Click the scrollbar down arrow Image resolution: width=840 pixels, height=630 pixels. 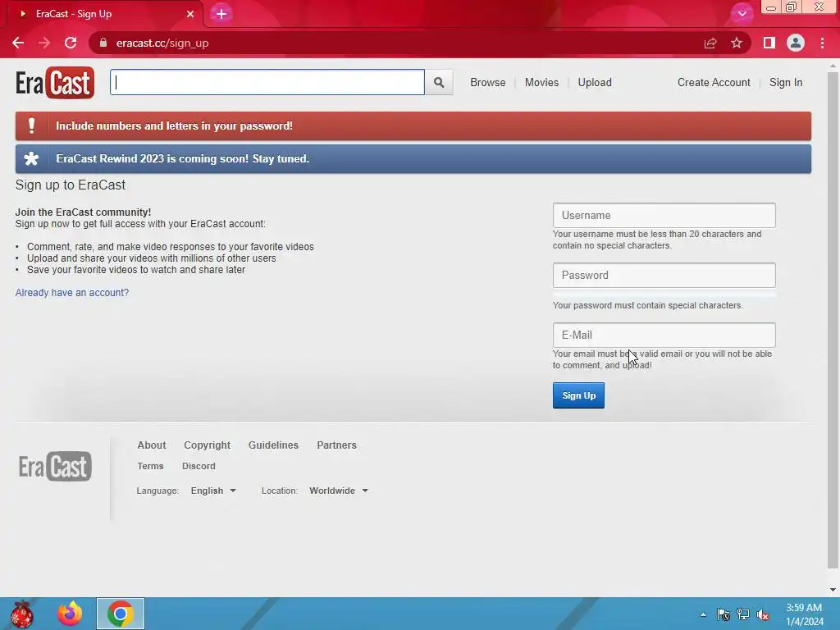click(x=833, y=590)
